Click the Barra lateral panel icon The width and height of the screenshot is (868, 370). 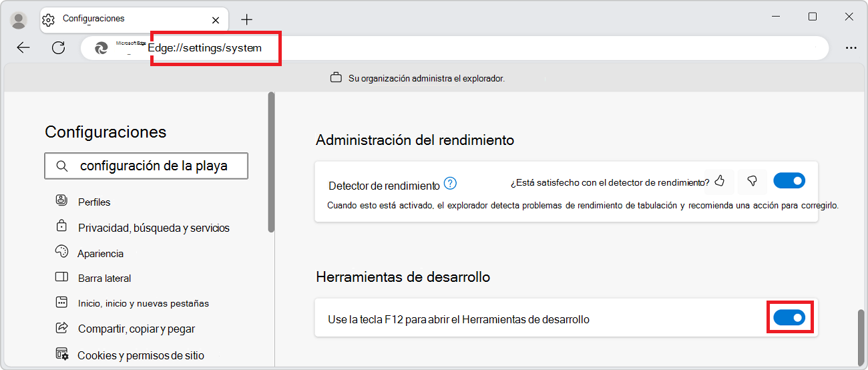pos(61,276)
